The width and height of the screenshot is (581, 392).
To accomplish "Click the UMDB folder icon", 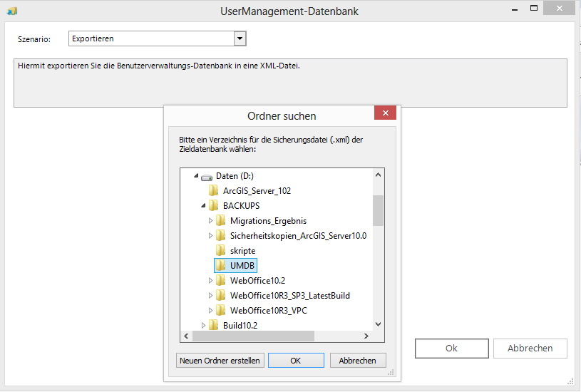I will (220, 265).
